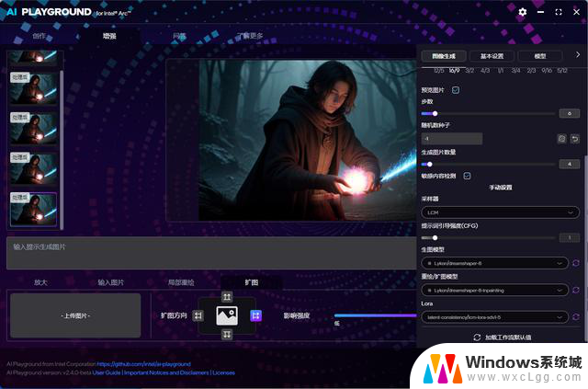Image resolution: width=588 pixels, height=389 pixels.
Task: Click the thumbnail list vertical scrollbar
Action: pyautogui.click(x=62, y=148)
